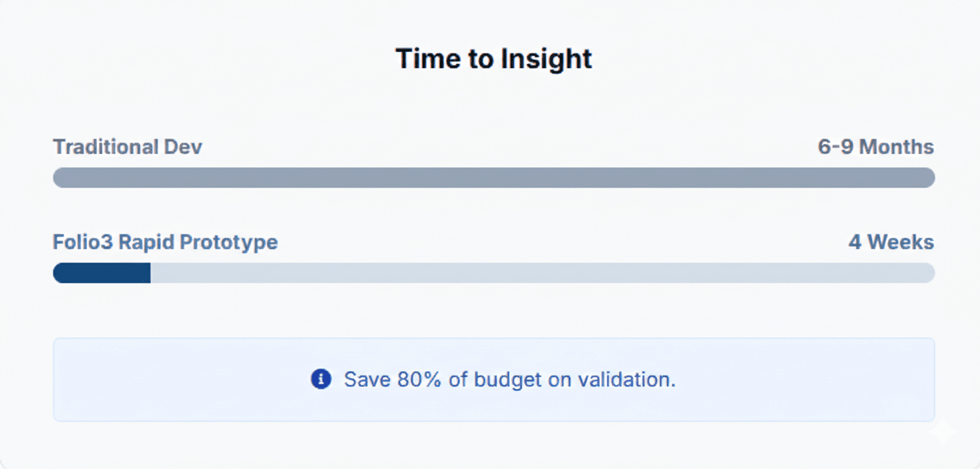Viewport: 980px width, 469px height.
Task: Select the "Traditional Dev" label
Action: tap(127, 147)
